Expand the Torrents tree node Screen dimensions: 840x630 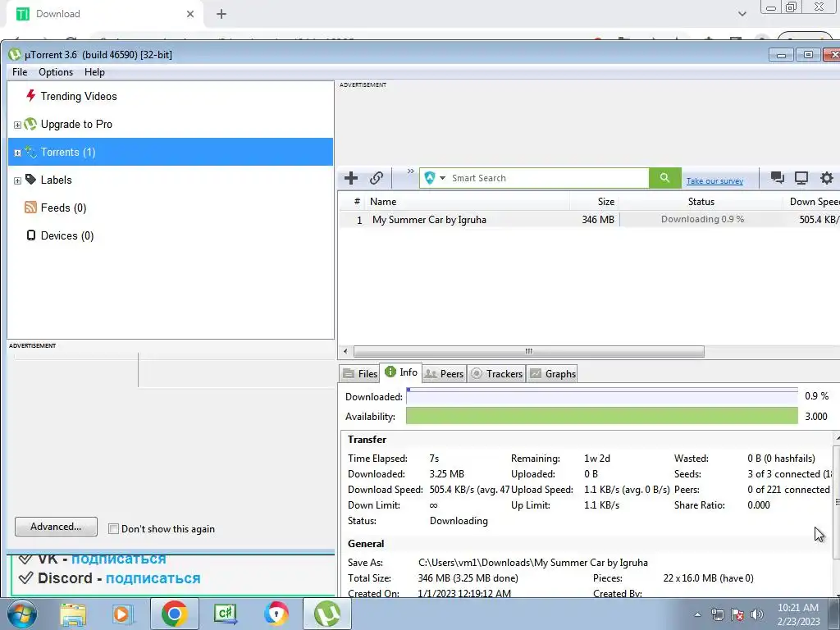[17, 153]
